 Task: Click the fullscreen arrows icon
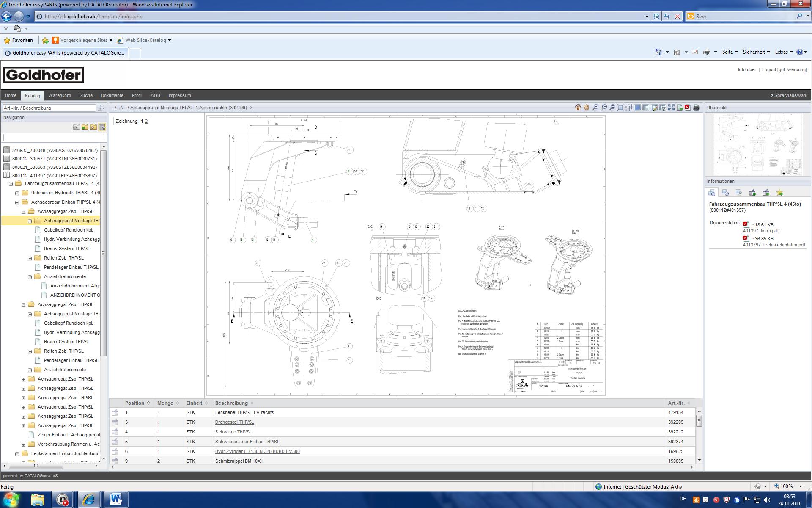click(671, 108)
